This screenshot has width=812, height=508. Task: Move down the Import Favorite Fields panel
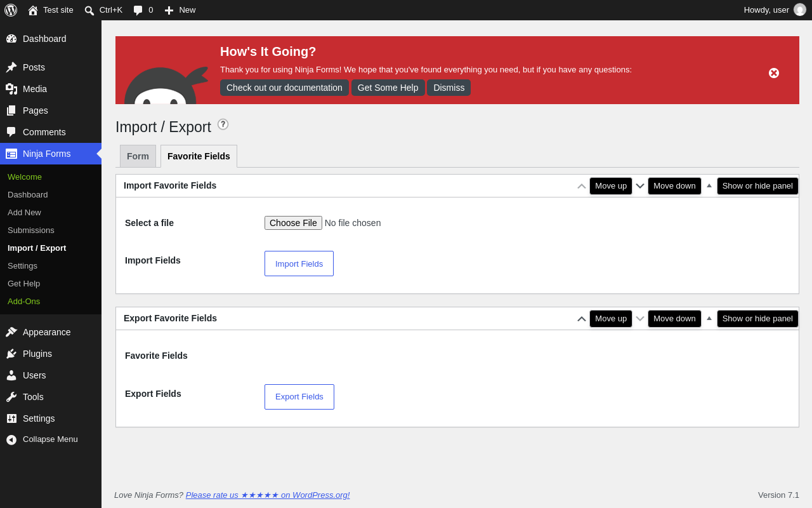click(640, 186)
